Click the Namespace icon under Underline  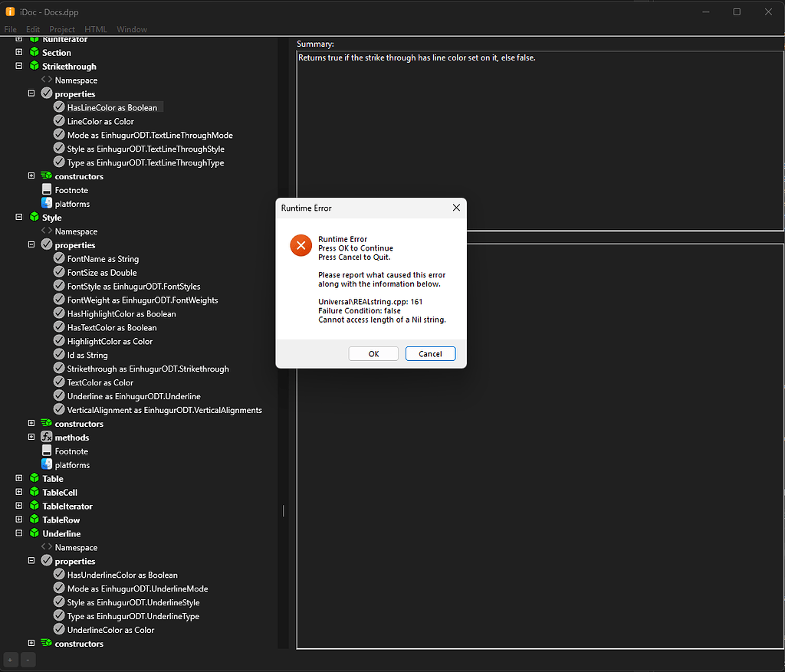click(46, 547)
